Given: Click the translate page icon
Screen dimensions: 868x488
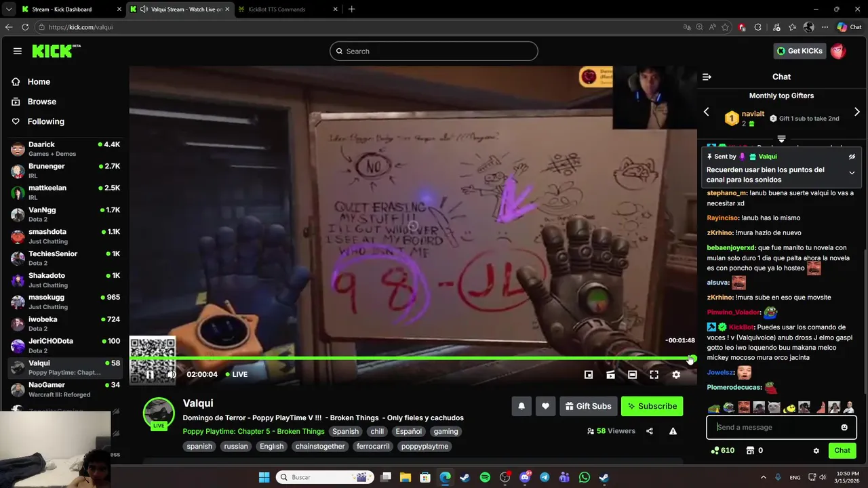Looking at the screenshot, I should click(x=687, y=27).
